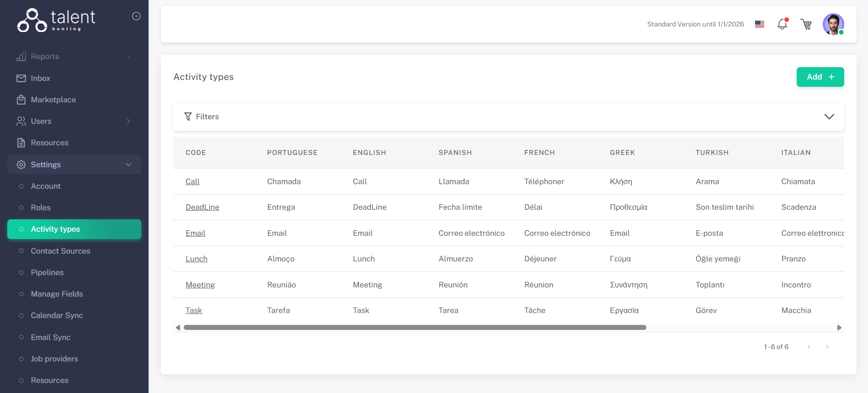The width and height of the screenshot is (868, 393).
Task: Click the Inbox envelope icon
Action: pos(21,78)
